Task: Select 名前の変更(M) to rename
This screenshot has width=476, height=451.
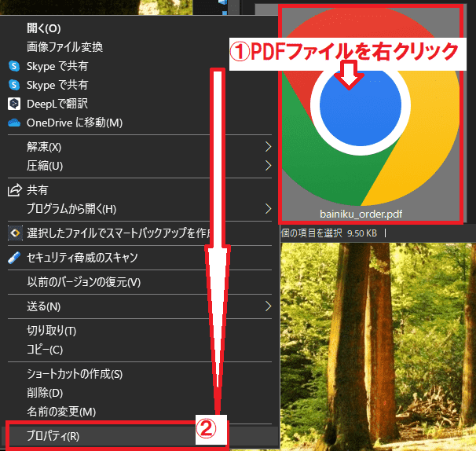Action: [61, 412]
